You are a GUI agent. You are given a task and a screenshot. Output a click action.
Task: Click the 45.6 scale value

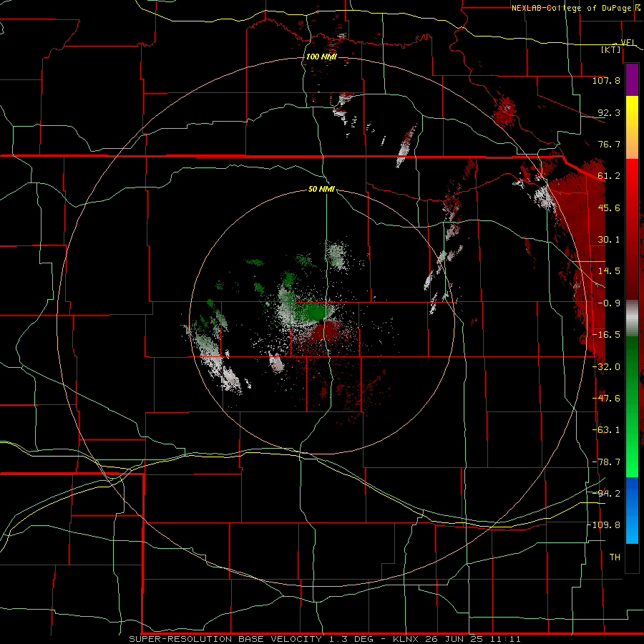pos(609,208)
